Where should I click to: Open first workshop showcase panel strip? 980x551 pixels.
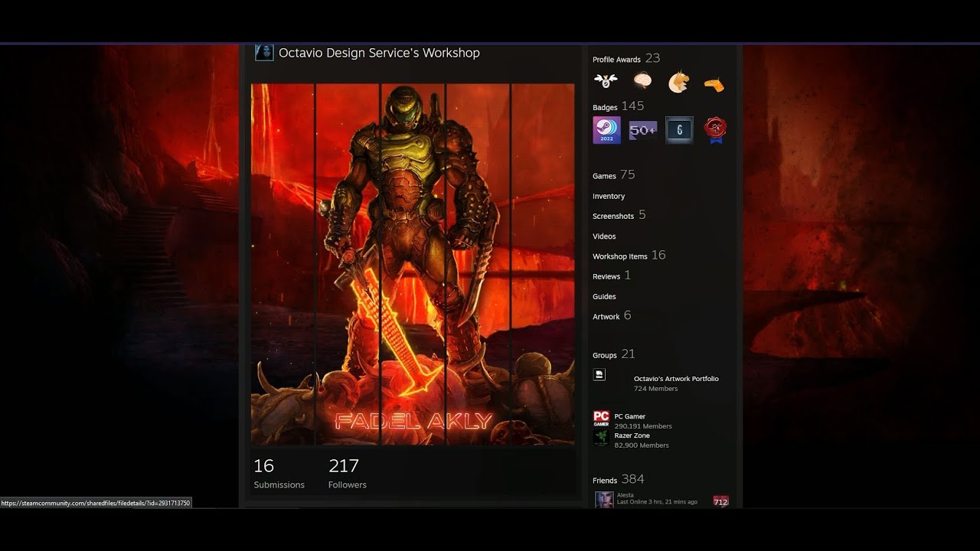click(283, 264)
